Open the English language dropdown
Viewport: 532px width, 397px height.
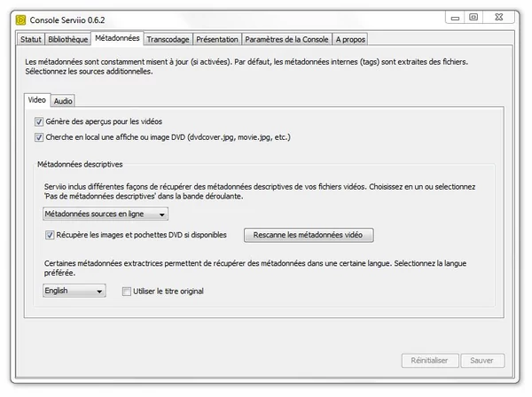74,291
